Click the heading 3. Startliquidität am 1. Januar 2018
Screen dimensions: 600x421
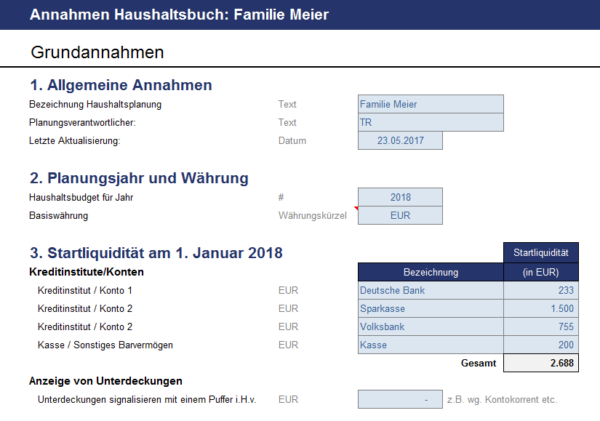click(156, 253)
